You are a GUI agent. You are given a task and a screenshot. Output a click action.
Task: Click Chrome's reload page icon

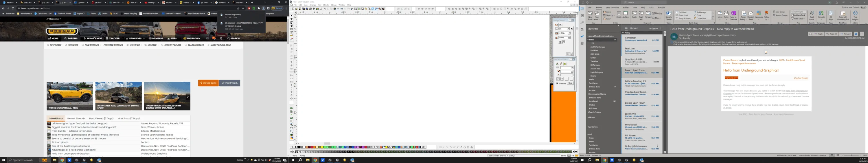pyautogui.click(x=13, y=8)
